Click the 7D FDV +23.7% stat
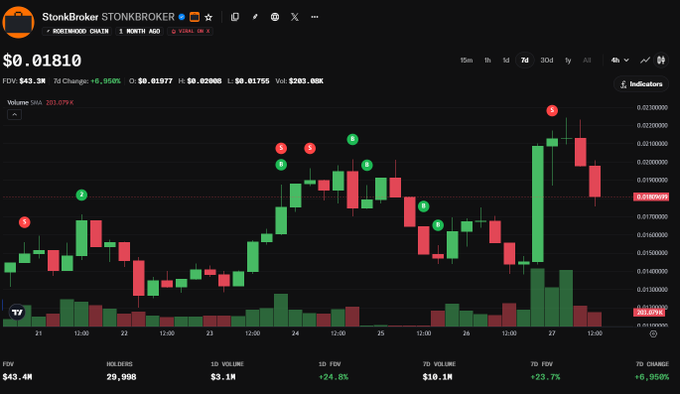 545,371
